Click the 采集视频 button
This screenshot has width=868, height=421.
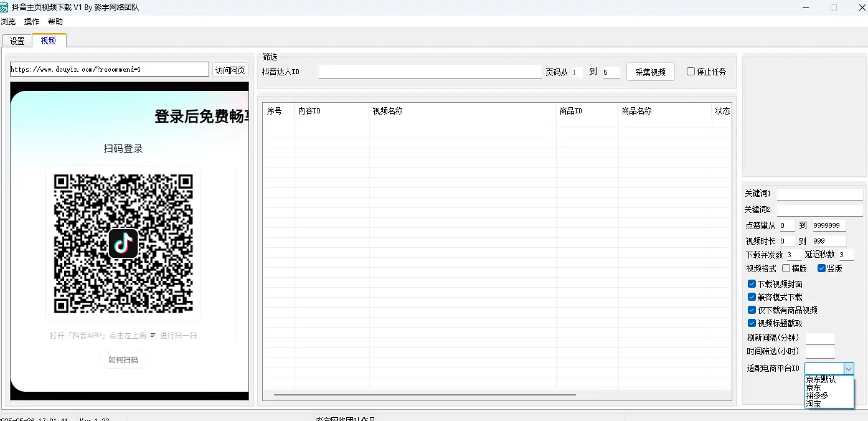650,72
